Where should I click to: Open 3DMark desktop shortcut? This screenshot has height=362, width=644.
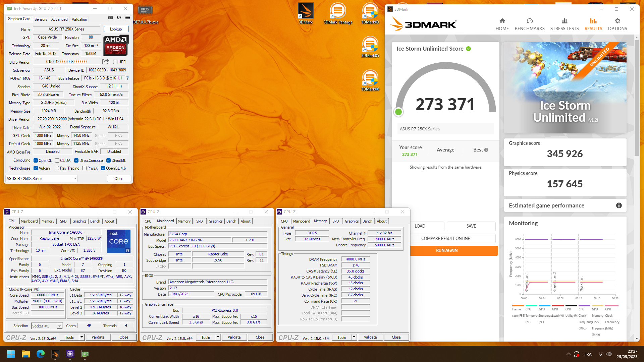coord(306,13)
